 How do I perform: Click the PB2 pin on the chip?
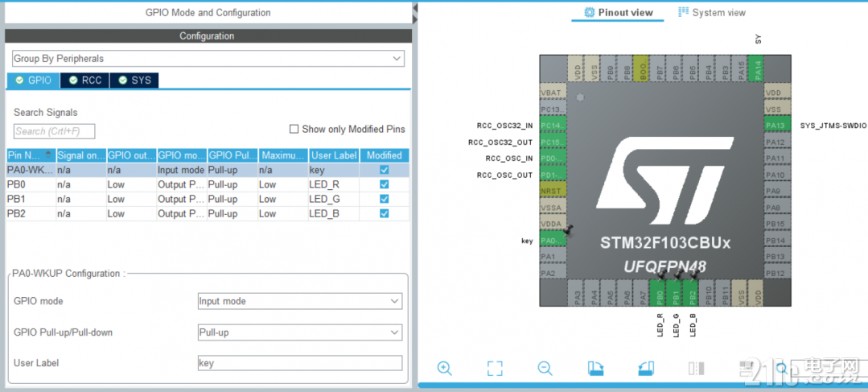point(690,293)
